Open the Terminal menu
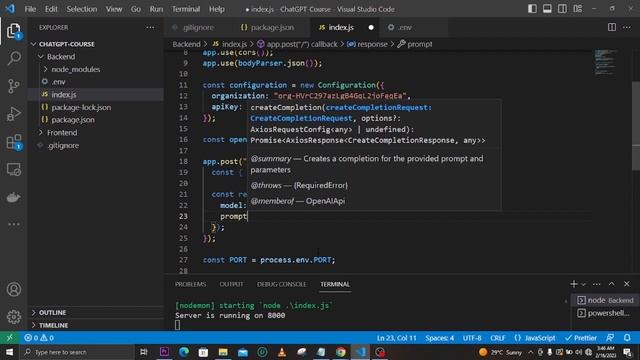 186,9
